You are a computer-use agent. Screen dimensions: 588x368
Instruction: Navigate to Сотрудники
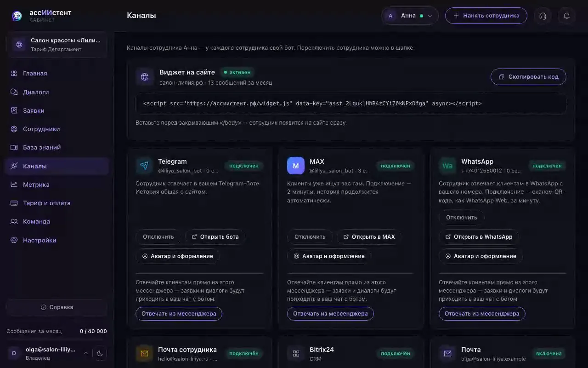pos(57,129)
